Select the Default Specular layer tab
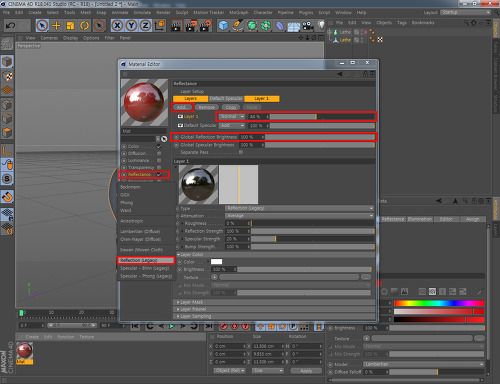The height and width of the screenshot is (384, 500). (226, 99)
